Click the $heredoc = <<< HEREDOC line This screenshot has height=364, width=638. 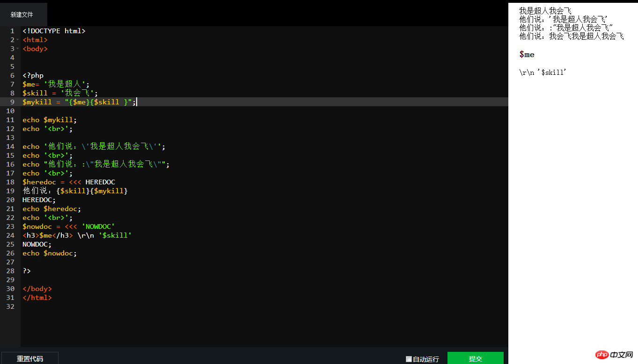coord(69,182)
